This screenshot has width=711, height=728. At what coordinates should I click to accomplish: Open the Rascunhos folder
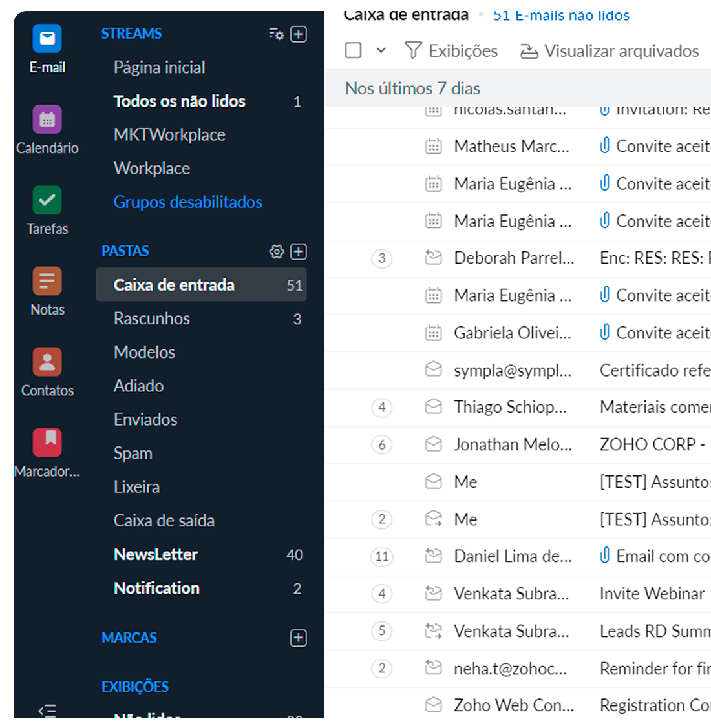[x=152, y=319]
